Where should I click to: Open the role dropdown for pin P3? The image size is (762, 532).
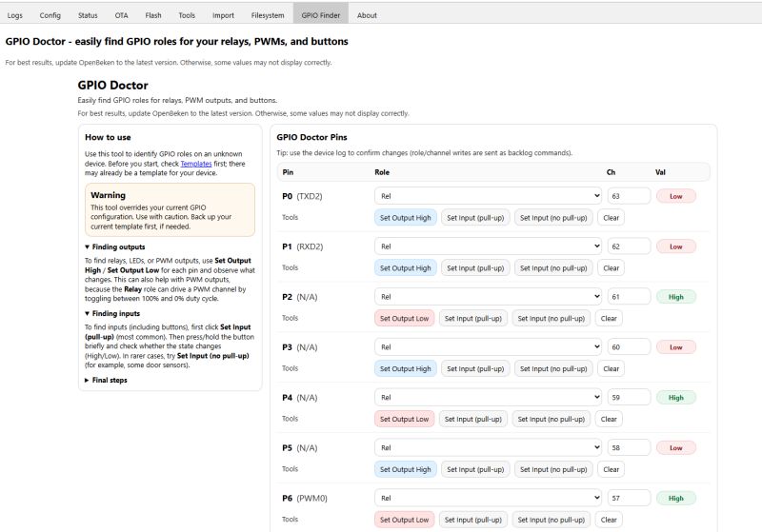click(x=488, y=346)
